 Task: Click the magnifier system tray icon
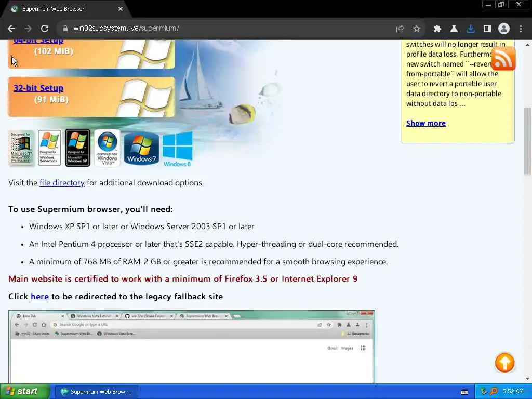(x=494, y=392)
